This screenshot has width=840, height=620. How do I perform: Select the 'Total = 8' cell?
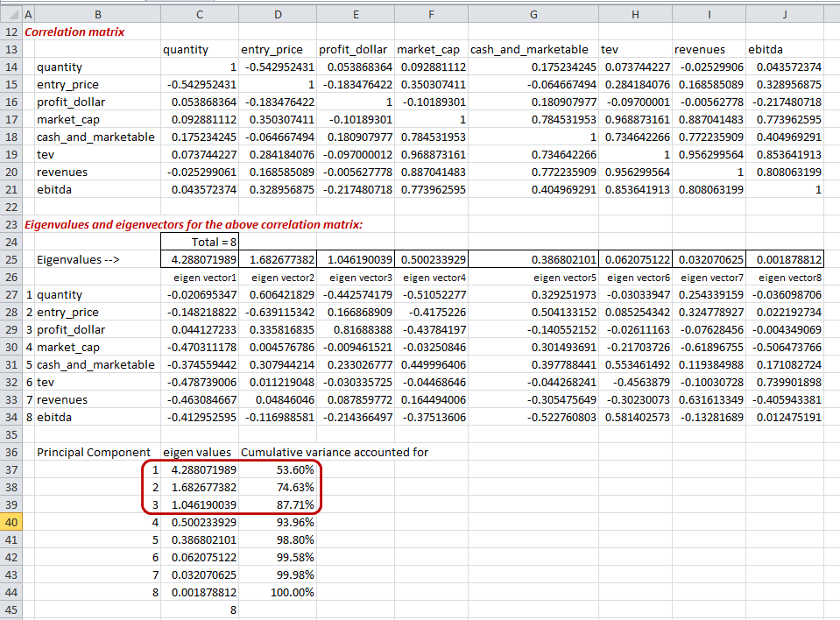[x=199, y=242]
